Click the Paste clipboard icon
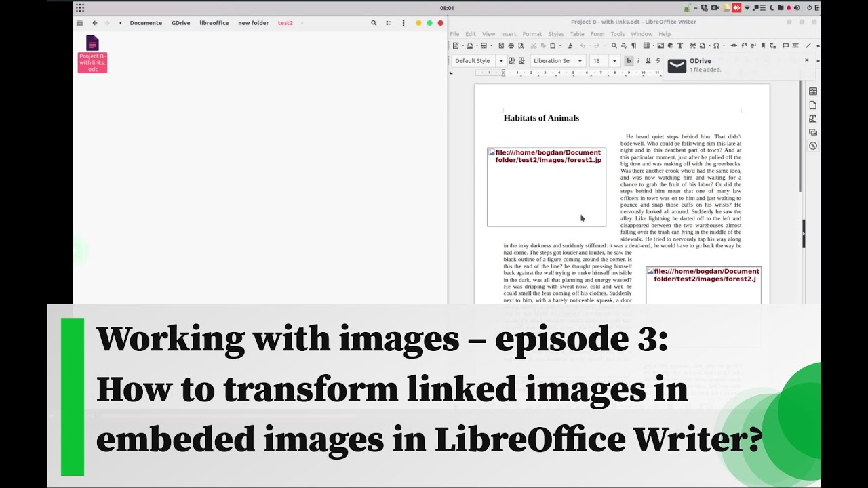 pos(553,45)
